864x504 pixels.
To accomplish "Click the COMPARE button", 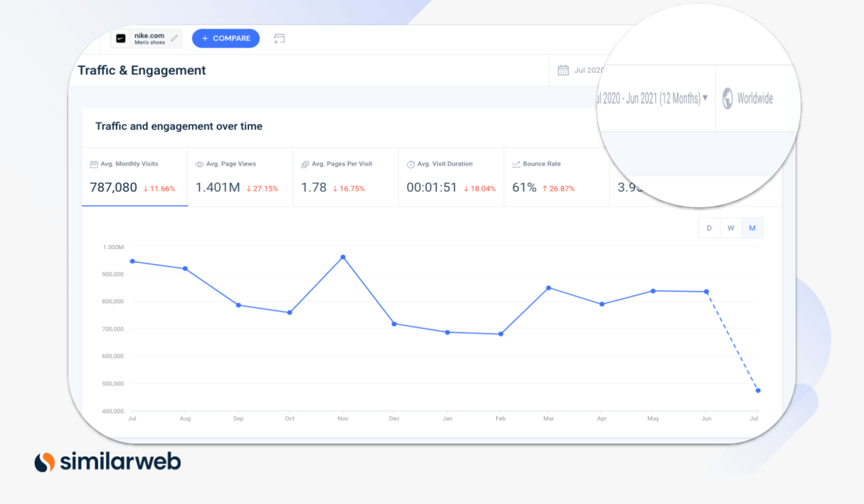I will tap(225, 38).
